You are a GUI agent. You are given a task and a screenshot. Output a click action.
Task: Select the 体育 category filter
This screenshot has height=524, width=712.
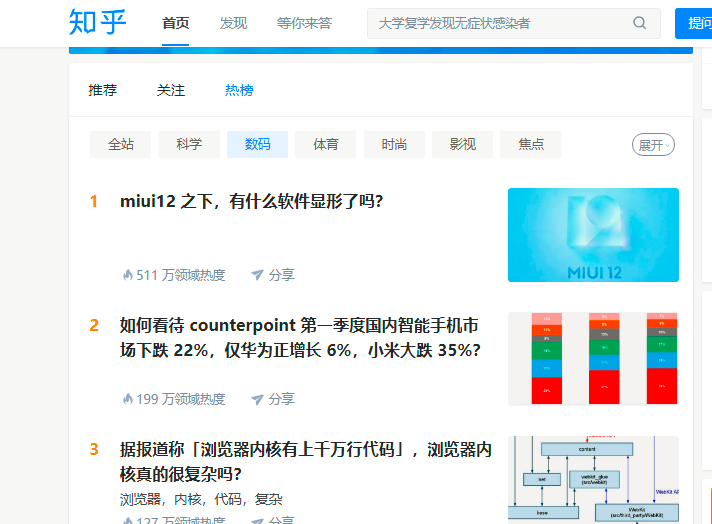(x=326, y=144)
